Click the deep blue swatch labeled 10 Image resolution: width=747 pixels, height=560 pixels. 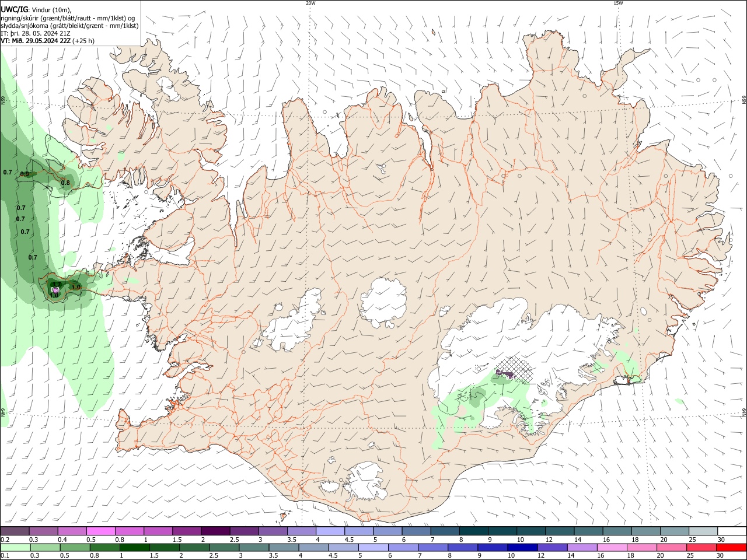coord(522,548)
